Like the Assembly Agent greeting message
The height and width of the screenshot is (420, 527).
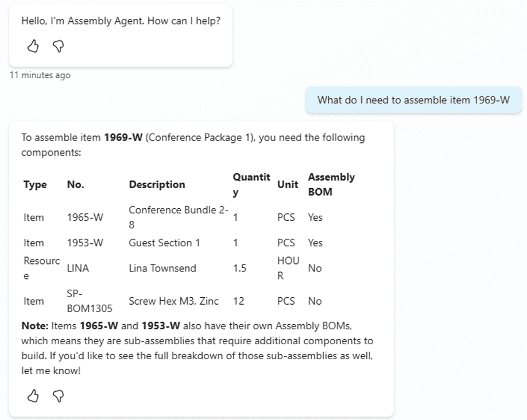point(33,46)
